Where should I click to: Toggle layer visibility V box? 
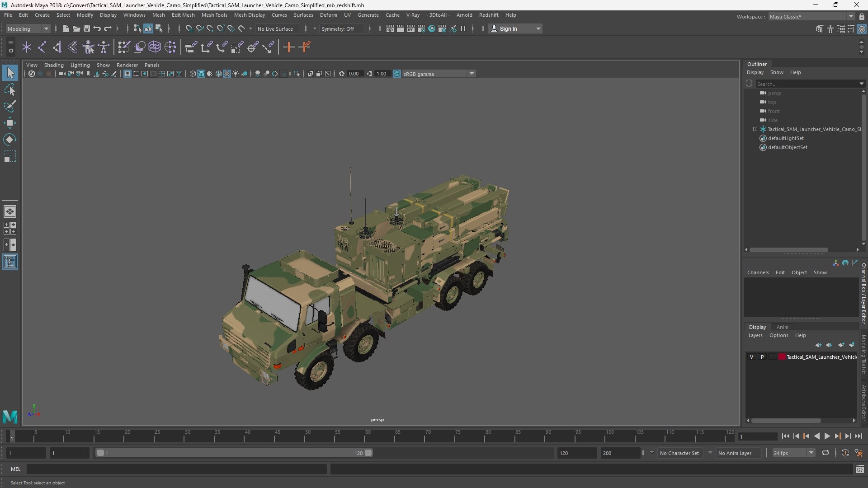coord(751,357)
